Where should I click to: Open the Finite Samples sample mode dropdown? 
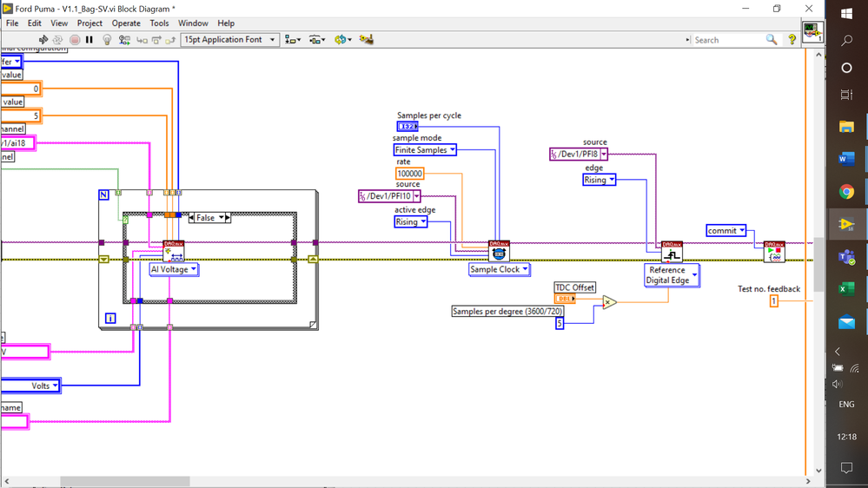tap(425, 150)
